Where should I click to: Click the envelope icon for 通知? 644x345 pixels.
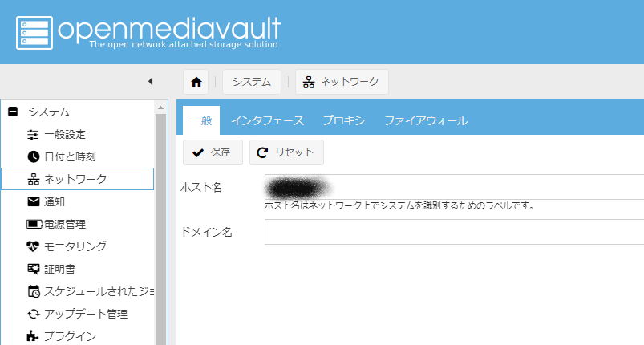point(33,201)
